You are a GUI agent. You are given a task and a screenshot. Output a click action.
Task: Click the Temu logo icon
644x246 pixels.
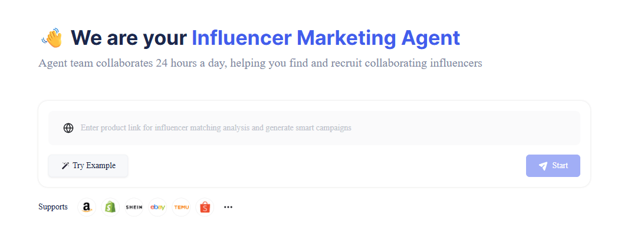pyautogui.click(x=181, y=207)
